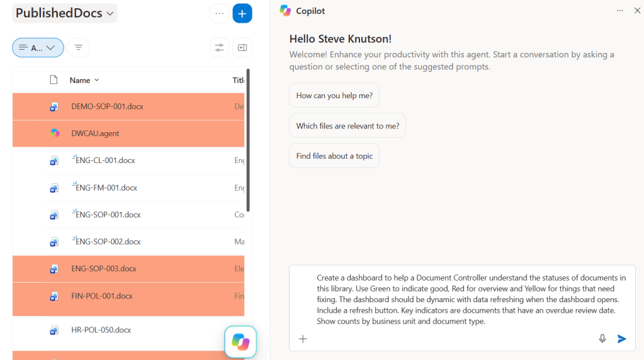Click the document list vertical scrollbar

point(247,140)
